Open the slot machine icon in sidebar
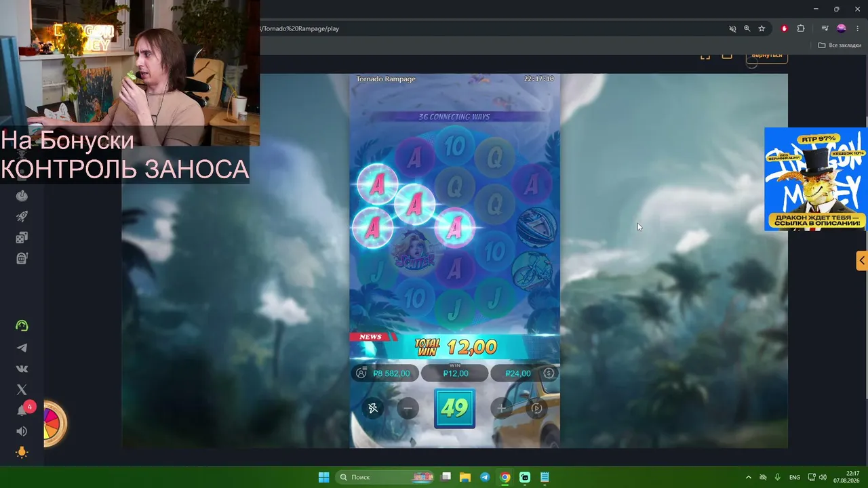868x488 pixels. pyautogui.click(x=22, y=258)
